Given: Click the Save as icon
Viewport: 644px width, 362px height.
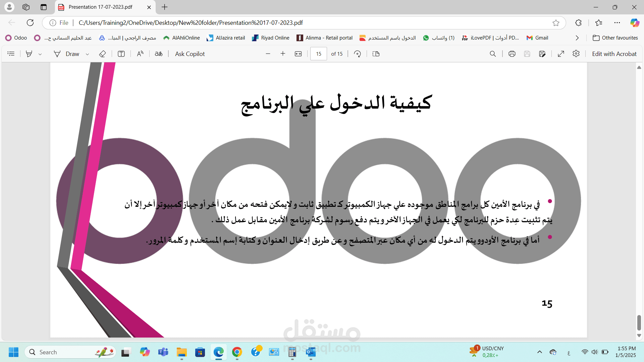Looking at the screenshot, I should [542, 54].
